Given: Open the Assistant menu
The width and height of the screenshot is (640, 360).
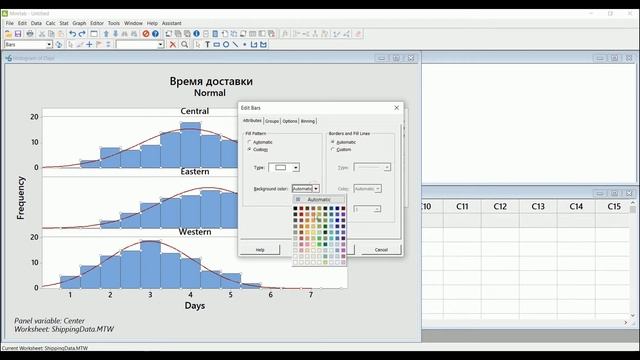Looking at the screenshot, I should 171,23.
